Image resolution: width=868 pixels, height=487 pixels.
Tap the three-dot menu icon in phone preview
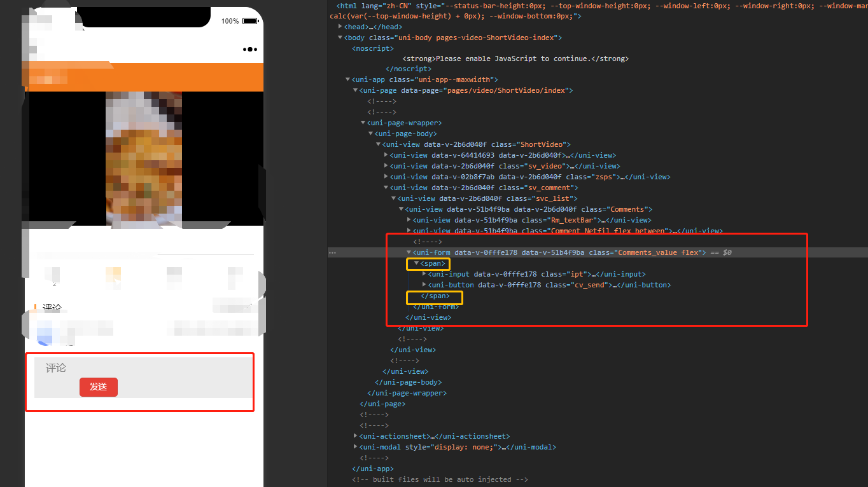(x=250, y=50)
